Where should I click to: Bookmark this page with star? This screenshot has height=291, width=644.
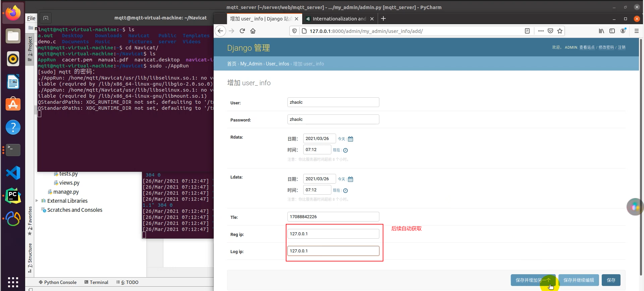(560, 31)
